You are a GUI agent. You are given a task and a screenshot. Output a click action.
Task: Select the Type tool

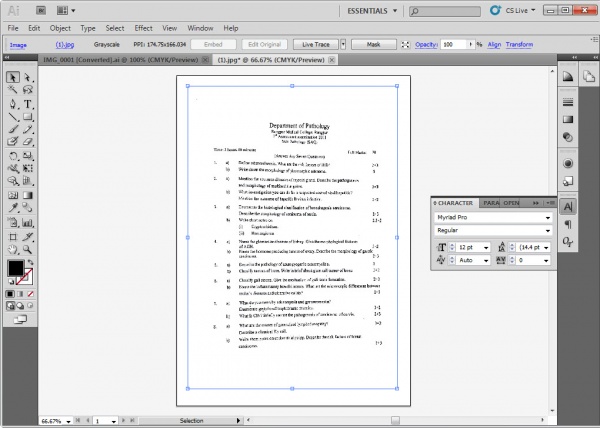tap(28, 103)
